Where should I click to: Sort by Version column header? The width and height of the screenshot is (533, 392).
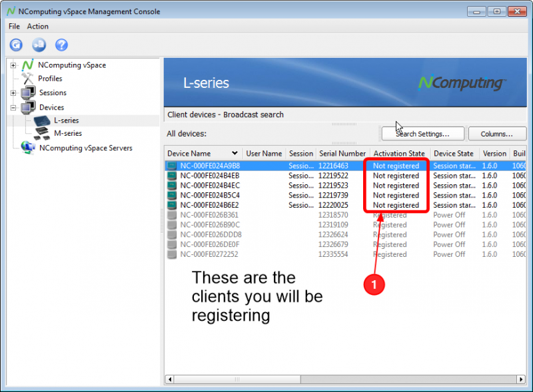coord(494,154)
